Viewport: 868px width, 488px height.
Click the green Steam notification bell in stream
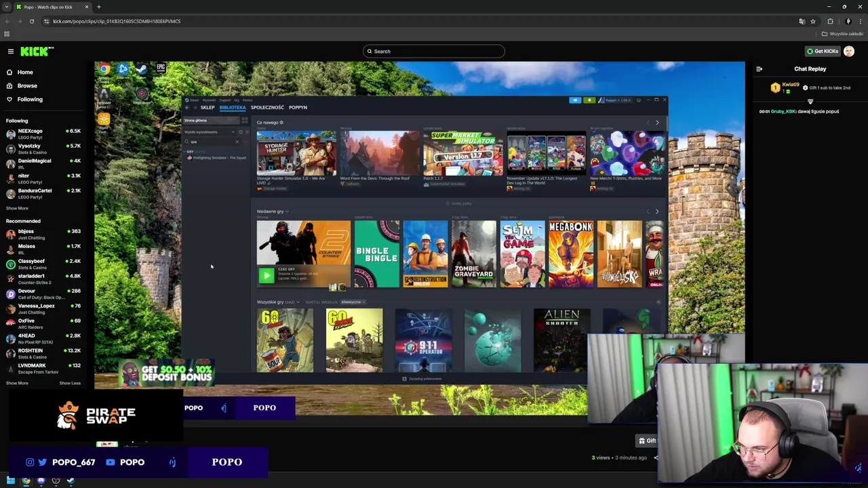(589, 100)
